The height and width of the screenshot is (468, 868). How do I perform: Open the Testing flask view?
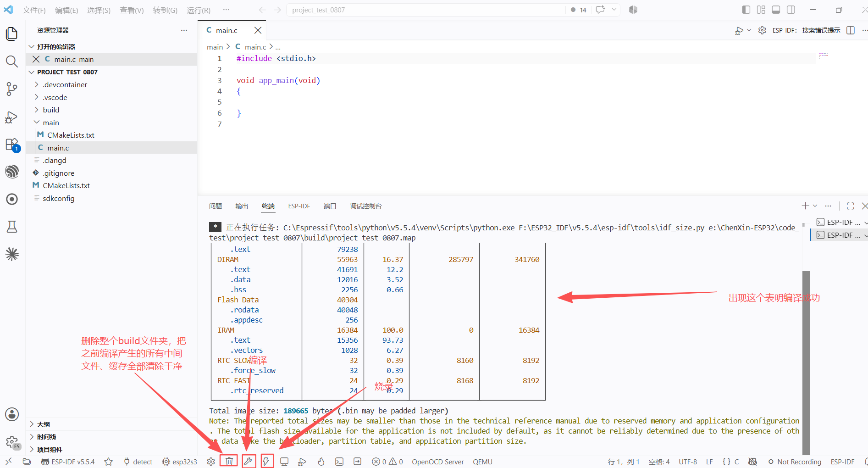coord(12,227)
